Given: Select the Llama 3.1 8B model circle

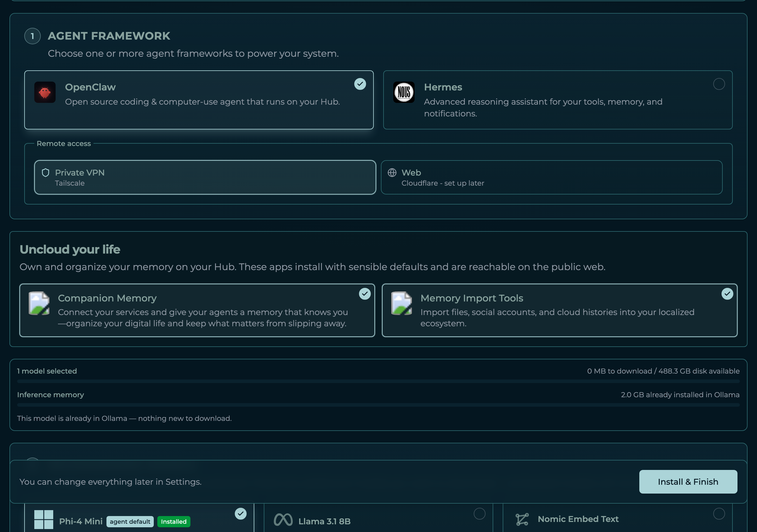Looking at the screenshot, I should click(480, 514).
